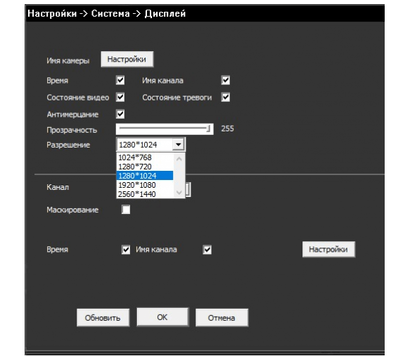410x360 pixels.
Task: Click resolution list scroll up arrow
Action: (179, 159)
